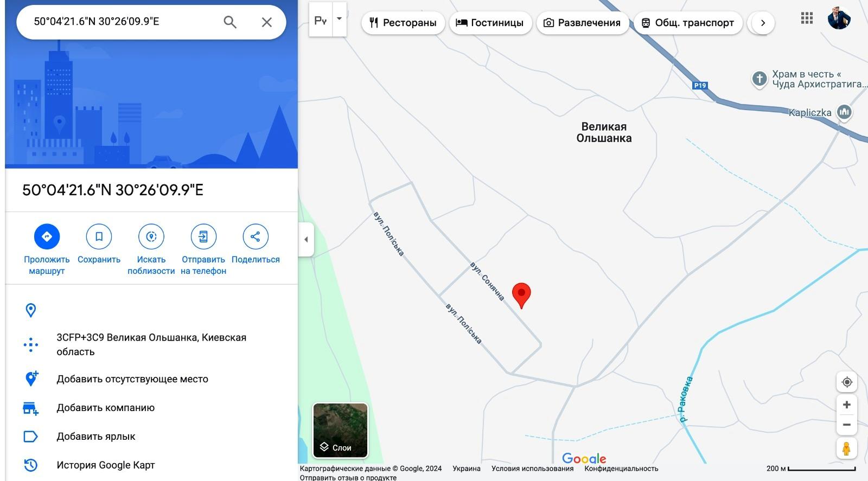This screenshot has width=868, height=481.
Task: Click the Сохранить bookmark icon
Action: point(99,236)
